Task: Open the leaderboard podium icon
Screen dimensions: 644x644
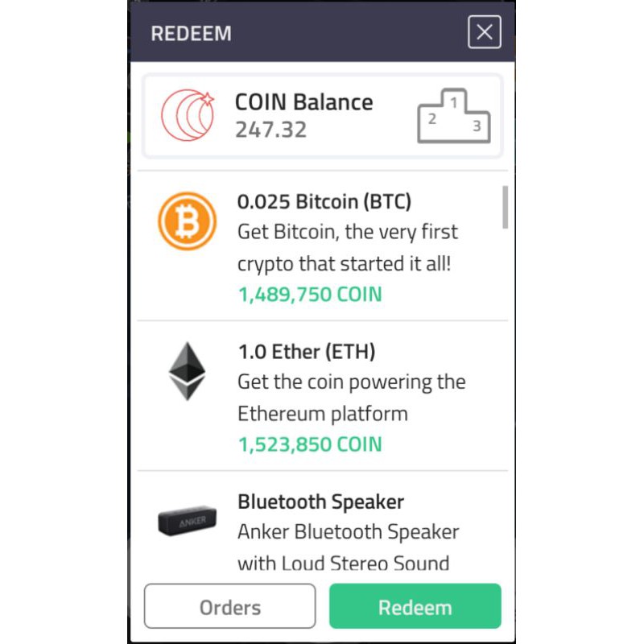Action: (x=454, y=116)
